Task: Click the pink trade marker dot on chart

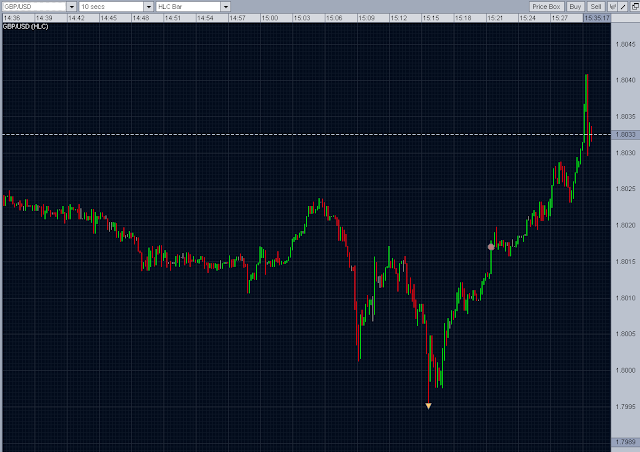Action: click(x=491, y=247)
